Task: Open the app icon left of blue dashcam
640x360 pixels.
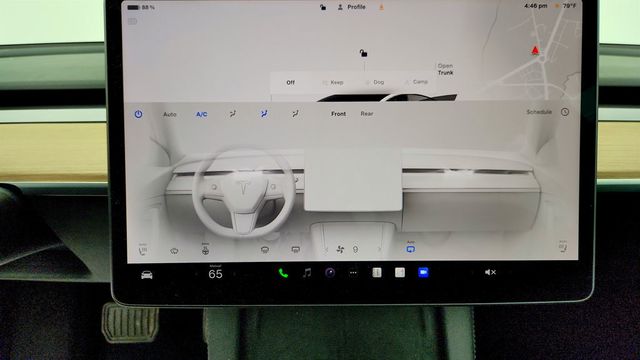Action: [400, 272]
